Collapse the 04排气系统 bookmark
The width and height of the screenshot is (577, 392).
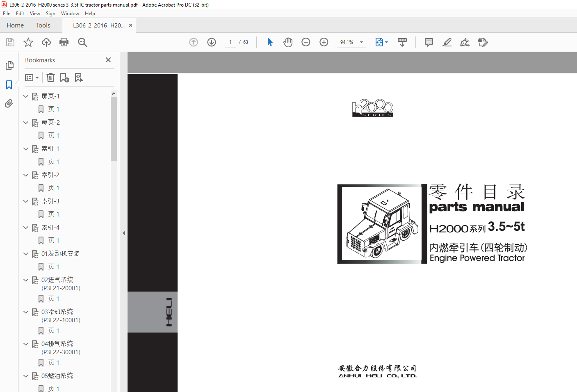26,344
